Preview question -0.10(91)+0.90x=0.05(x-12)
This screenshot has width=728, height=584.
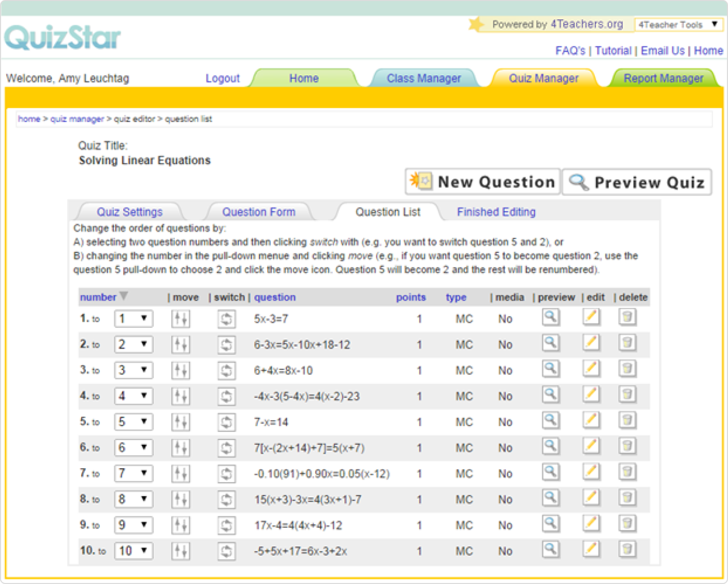[551, 472]
